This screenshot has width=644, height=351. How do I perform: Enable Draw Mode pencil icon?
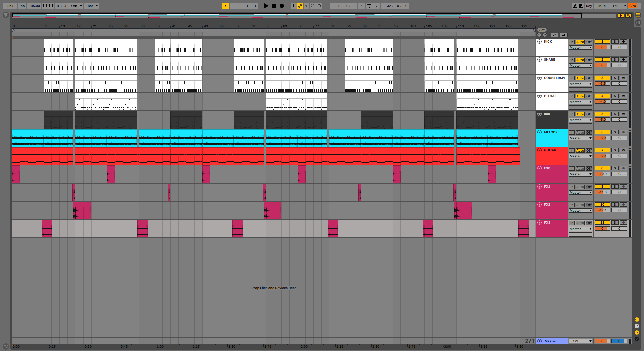click(575, 6)
